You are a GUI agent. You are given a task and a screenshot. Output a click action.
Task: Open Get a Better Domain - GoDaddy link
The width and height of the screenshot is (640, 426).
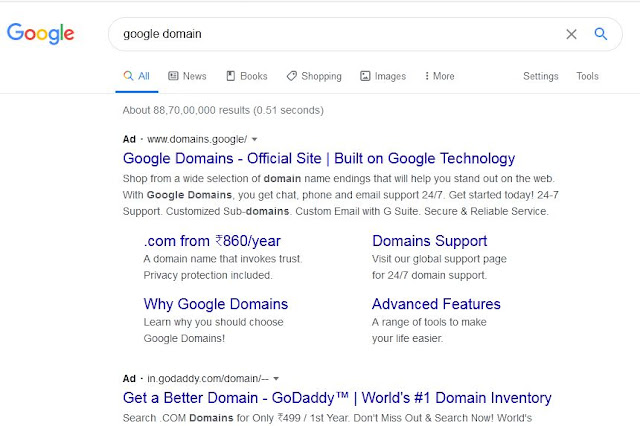tap(337, 398)
